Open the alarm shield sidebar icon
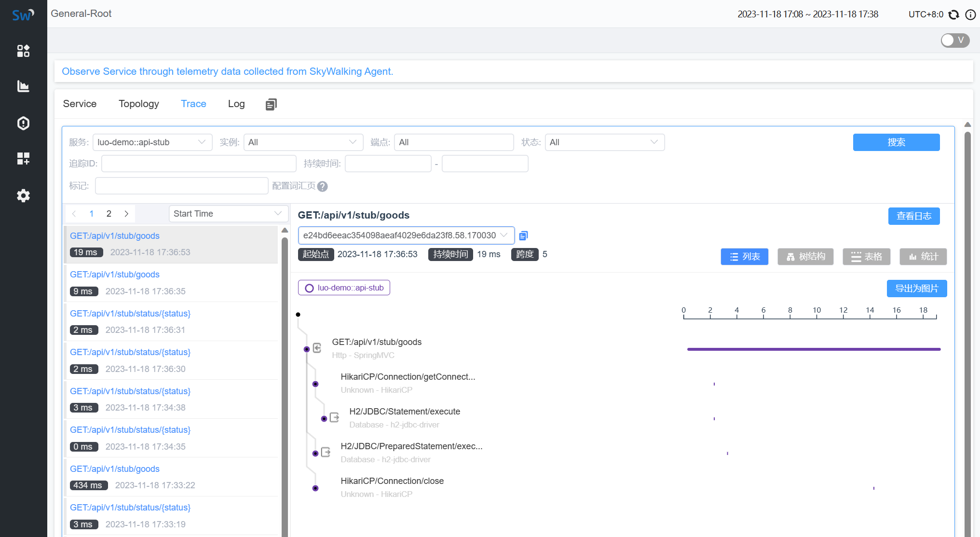 pyautogui.click(x=23, y=123)
